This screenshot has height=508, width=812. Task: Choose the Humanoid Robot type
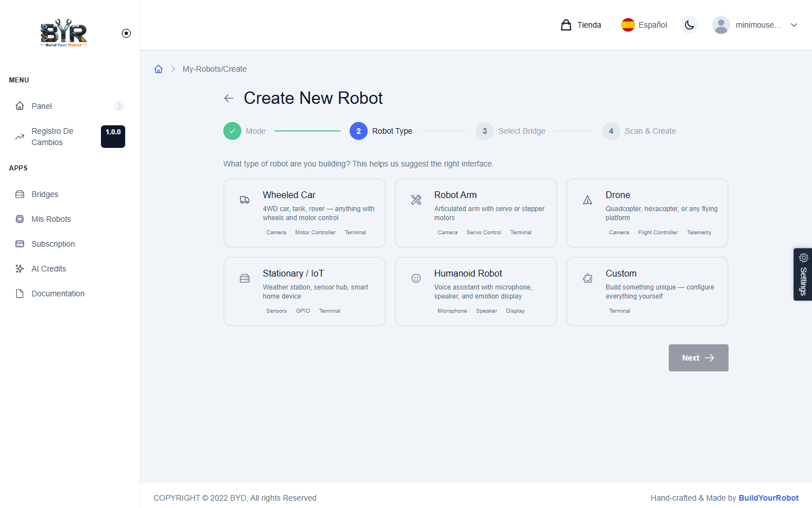tap(476, 292)
